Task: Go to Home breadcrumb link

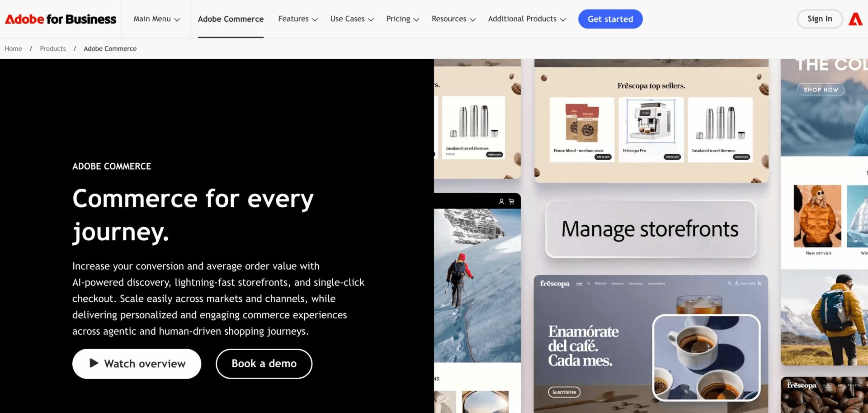Action: (x=13, y=48)
